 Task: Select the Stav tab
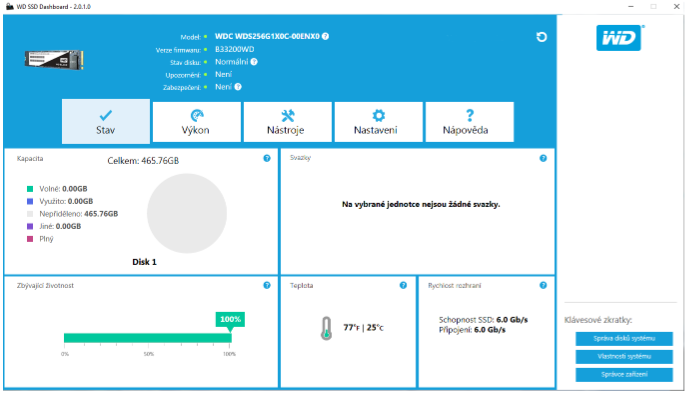106,122
